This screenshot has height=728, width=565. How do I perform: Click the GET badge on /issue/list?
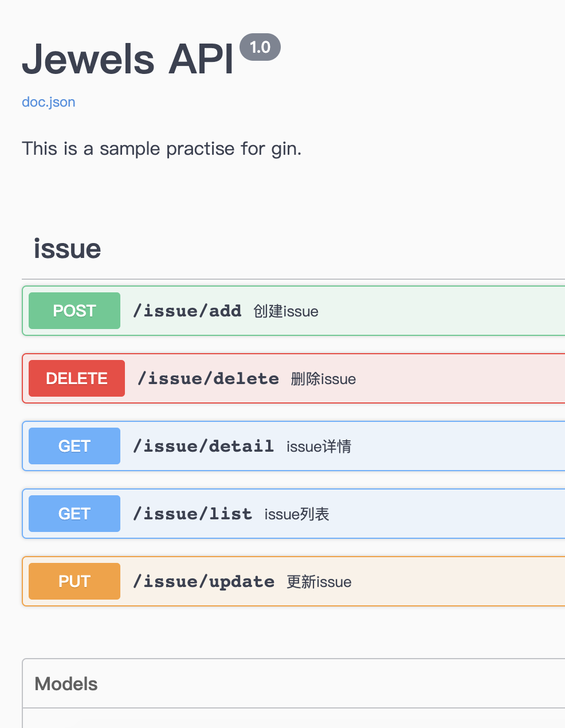[74, 513]
